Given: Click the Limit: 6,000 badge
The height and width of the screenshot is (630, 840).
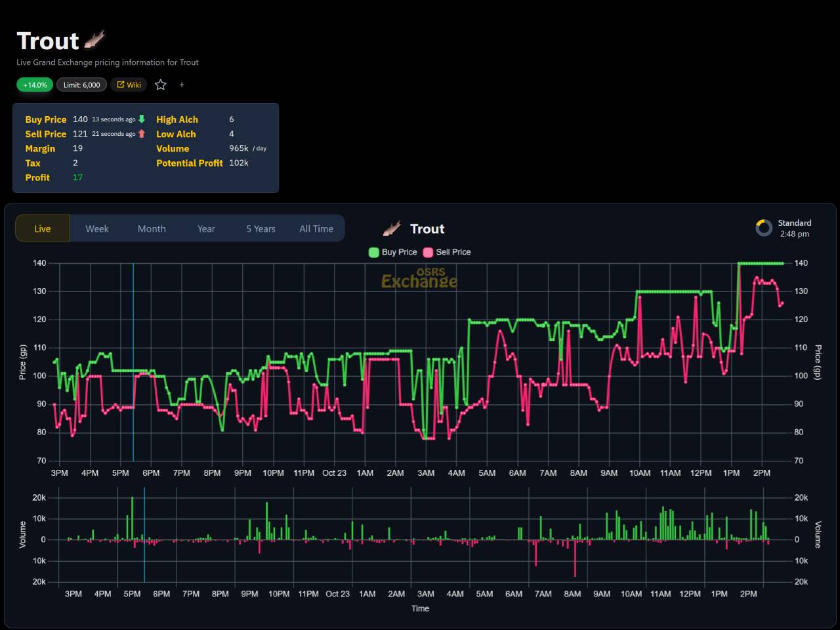Looking at the screenshot, I should point(81,85).
